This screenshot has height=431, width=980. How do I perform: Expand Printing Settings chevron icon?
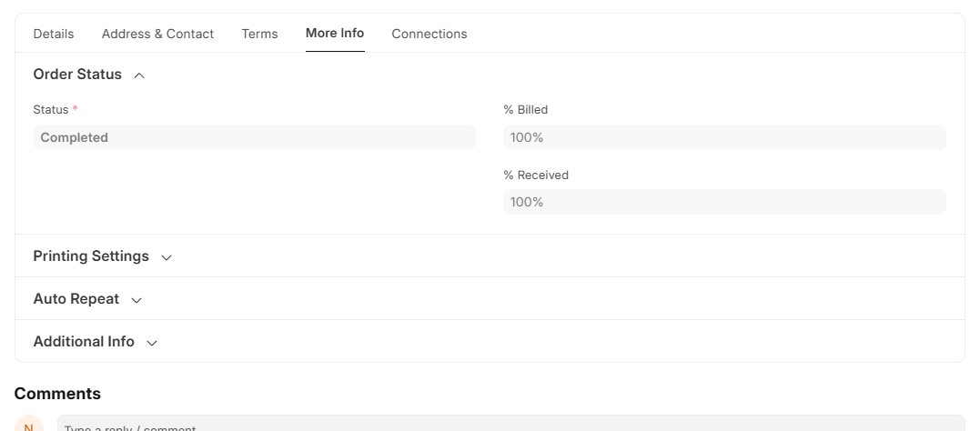(x=167, y=257)
